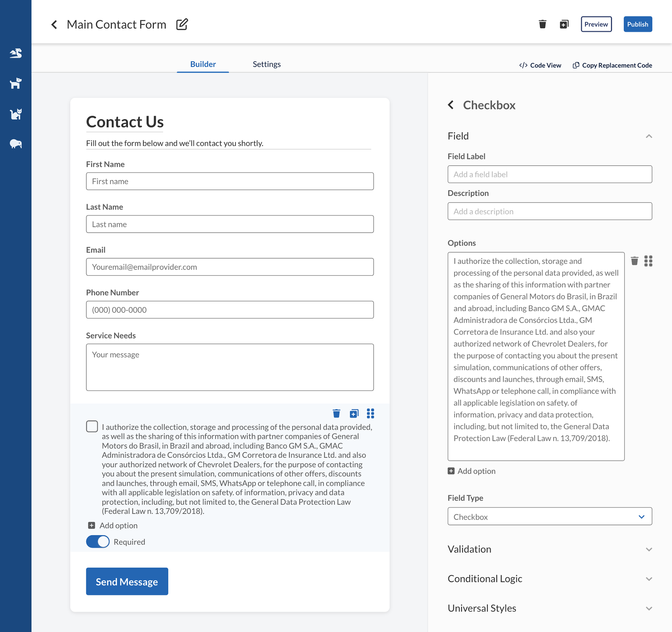
Task: Click the Preview button
Action: pyautogui.click(x=596, y=24)
